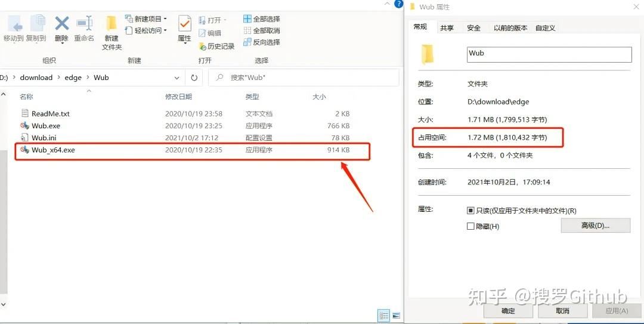Click the search Wub input box
This screenshot has width=644, height=324.
tap(304, 78)
